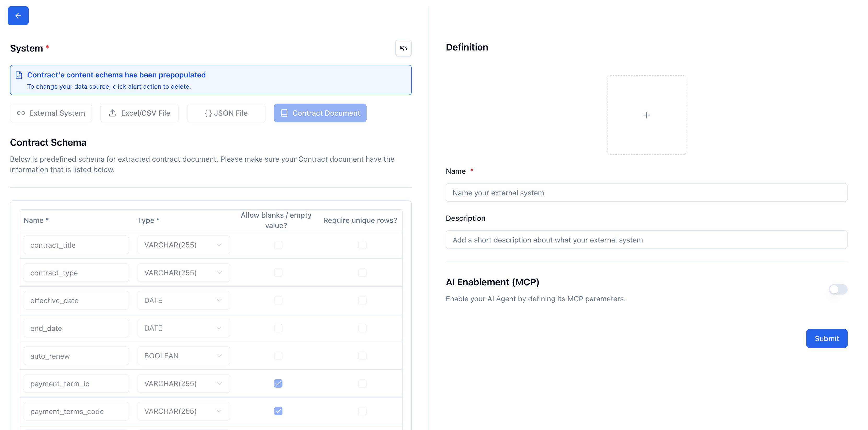Click the curly braces icon on JSON File
The height and width of the screenshot is (430, 868).
[x=208, y=113]
